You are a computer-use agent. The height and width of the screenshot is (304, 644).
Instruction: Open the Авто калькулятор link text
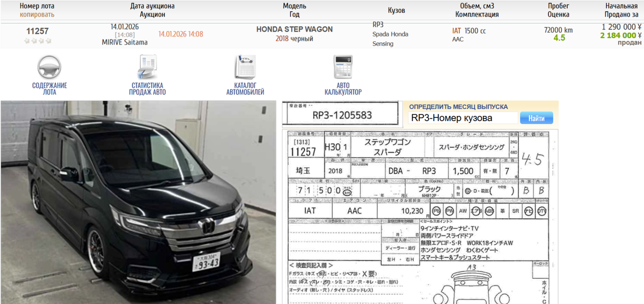tap(343, 88)
